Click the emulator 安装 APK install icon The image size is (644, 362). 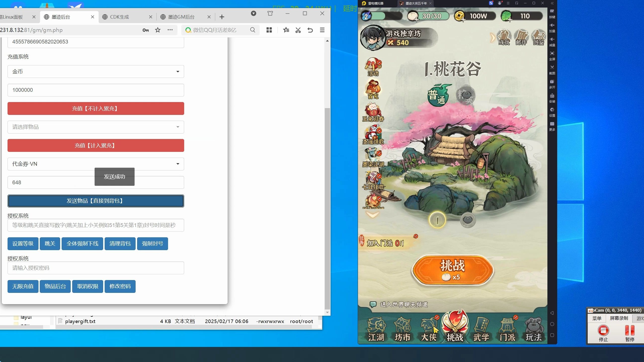pos(552,98)
